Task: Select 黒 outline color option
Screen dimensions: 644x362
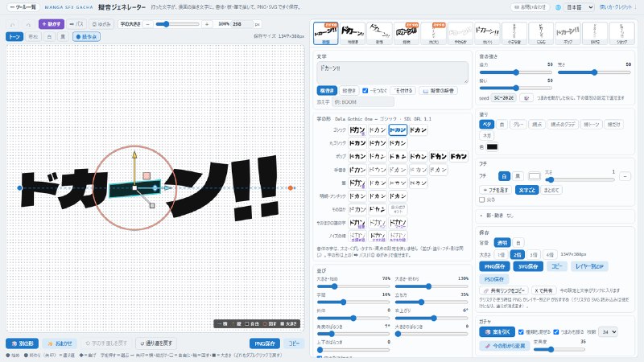Action: click(518, 176)
